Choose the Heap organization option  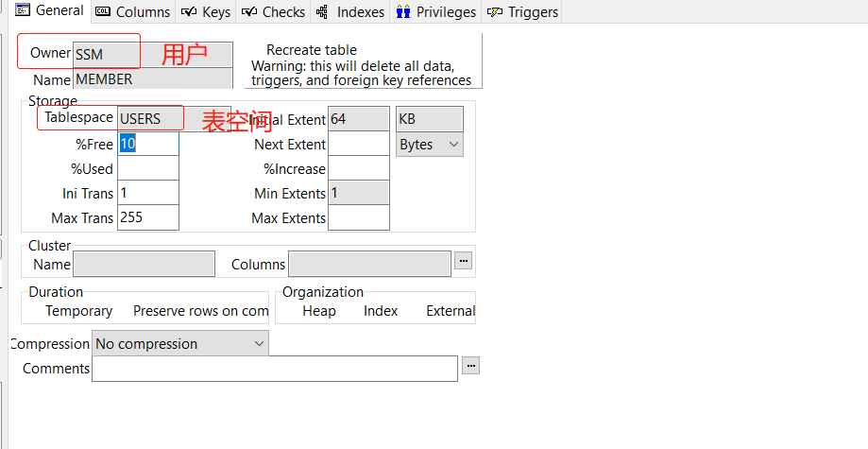tap(318, 311)
